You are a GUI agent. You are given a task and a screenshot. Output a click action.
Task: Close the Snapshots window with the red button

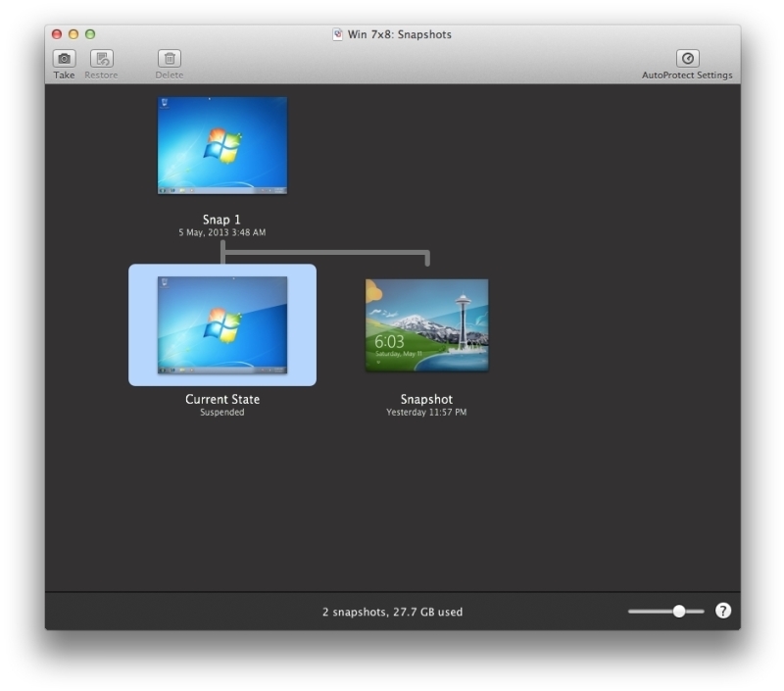[56, 34]
